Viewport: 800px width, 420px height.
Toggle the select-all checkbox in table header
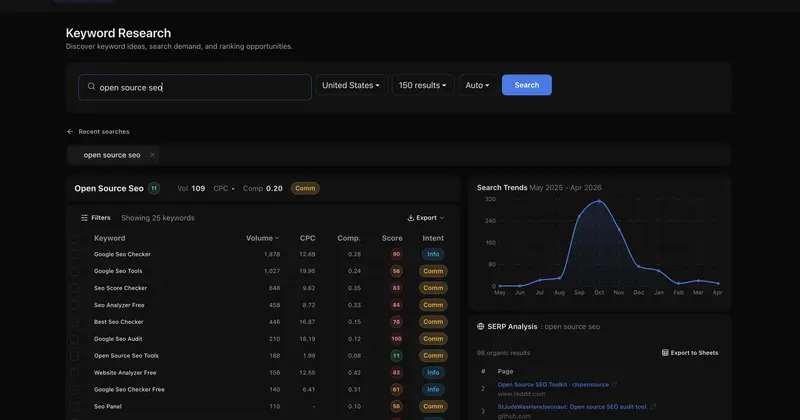pyautogui.click(x=74, y=238)
